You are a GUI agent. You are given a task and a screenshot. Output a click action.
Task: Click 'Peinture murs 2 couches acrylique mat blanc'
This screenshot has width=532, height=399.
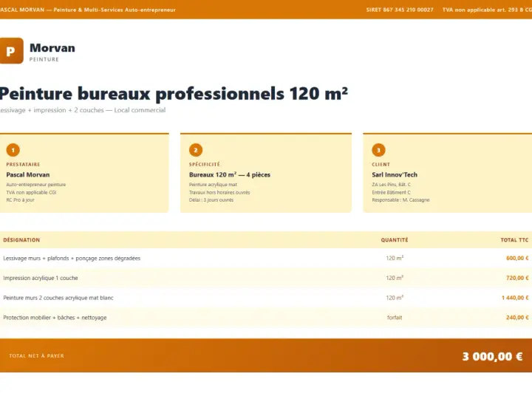(x=58, y=298)
